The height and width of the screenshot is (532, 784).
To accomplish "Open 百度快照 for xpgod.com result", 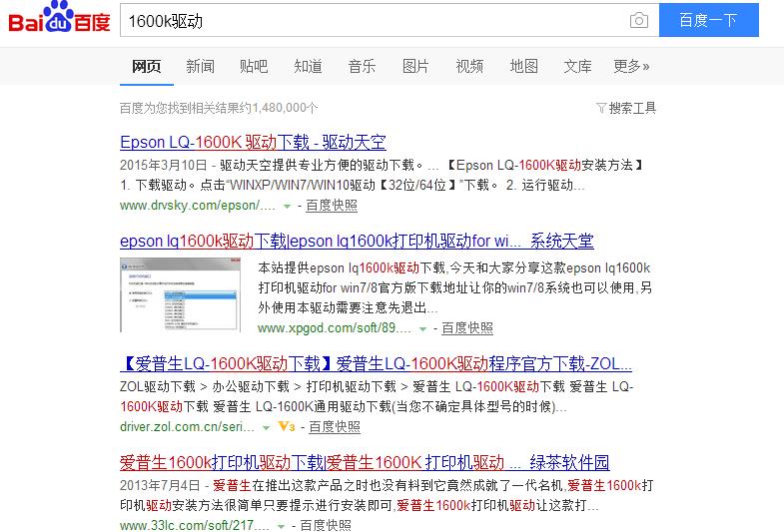I will [467, 328].
